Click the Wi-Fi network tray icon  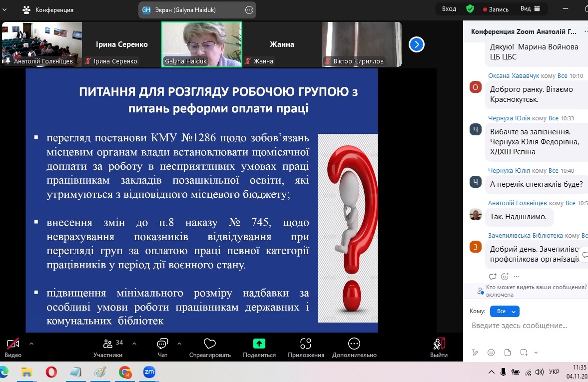(x=528, y=372)
